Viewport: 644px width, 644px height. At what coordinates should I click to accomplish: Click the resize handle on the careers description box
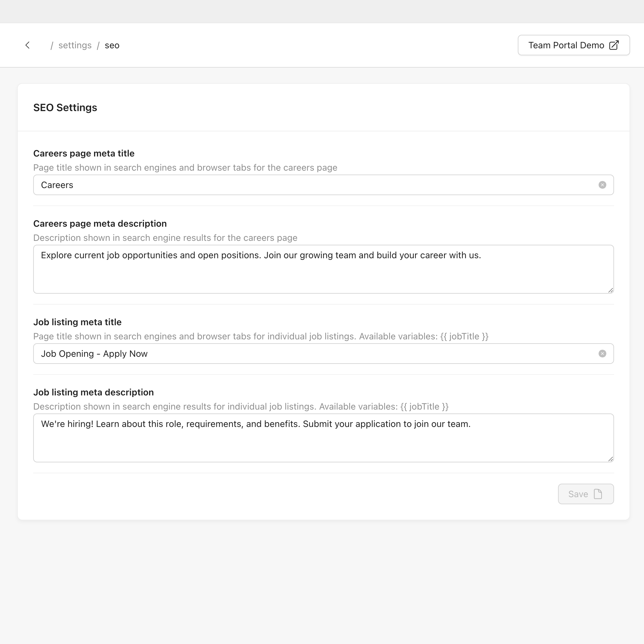tap(611, 290)
